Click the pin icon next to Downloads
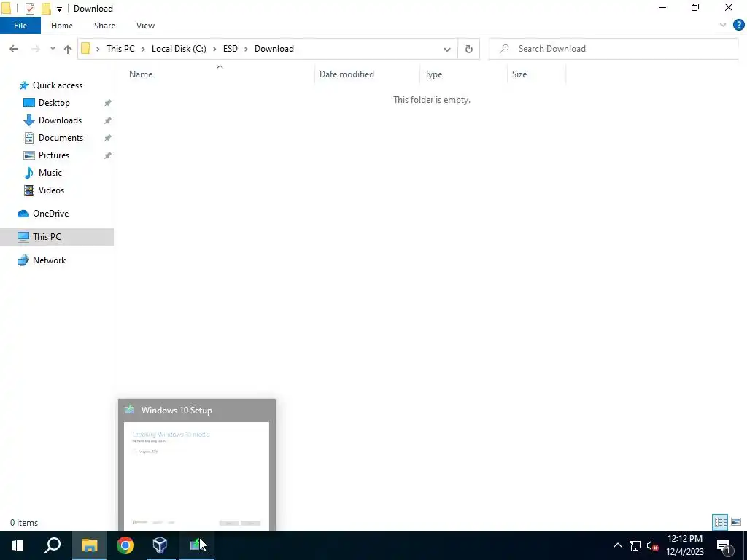 click(108, 120)
